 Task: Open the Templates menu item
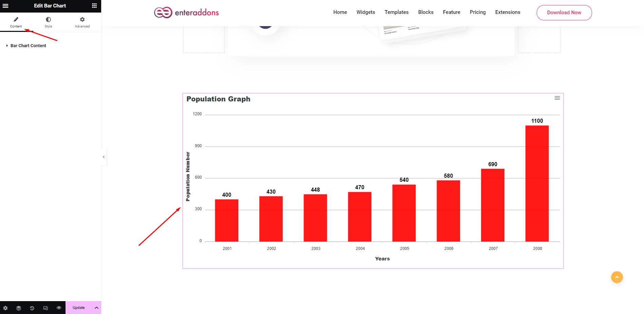(x=396, y=12)
